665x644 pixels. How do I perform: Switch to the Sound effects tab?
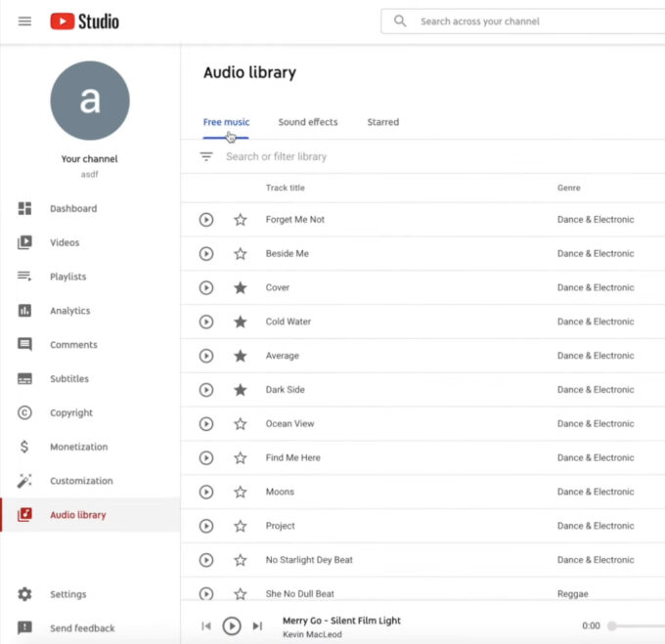coord(308,122)
